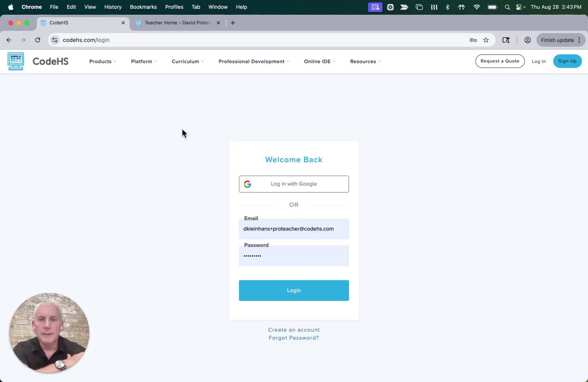Open the Chrome profile avatar icon
The width and height of the screenshot is (588, 382).
(527, 40)
